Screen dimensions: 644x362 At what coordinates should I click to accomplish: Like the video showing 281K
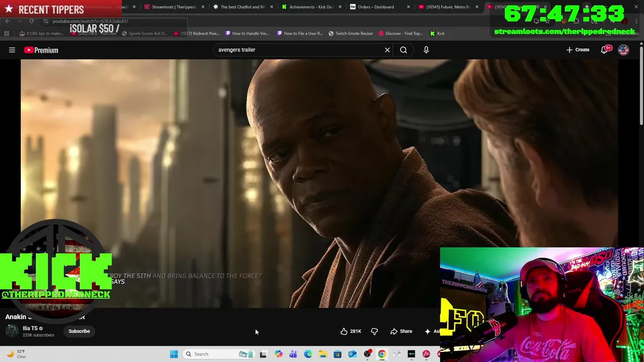coord(351,331)
